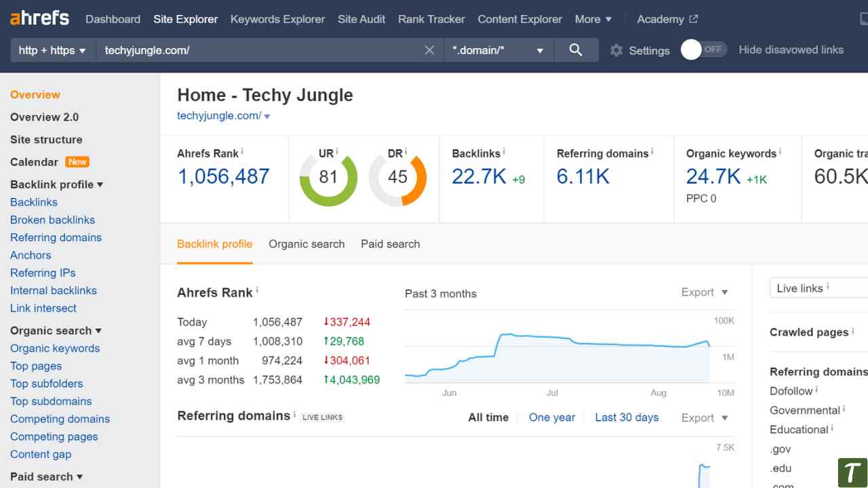Click info icon next to Referring domains metric
This screenshot has height=488, width=868.
pos(652,152)
